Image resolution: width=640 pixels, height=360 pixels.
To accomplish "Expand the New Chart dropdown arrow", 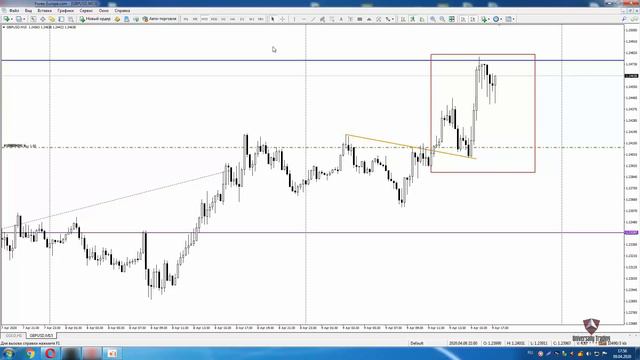I will (12, 19).
